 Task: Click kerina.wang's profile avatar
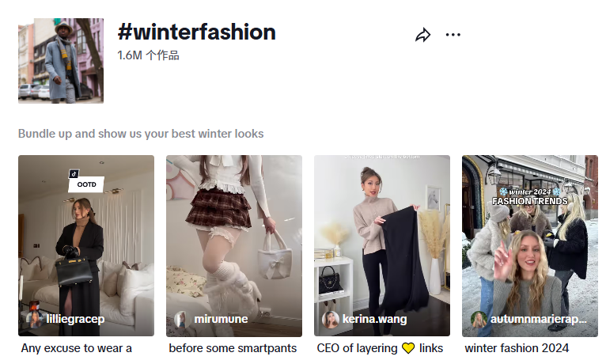click(x=330, y=319)
